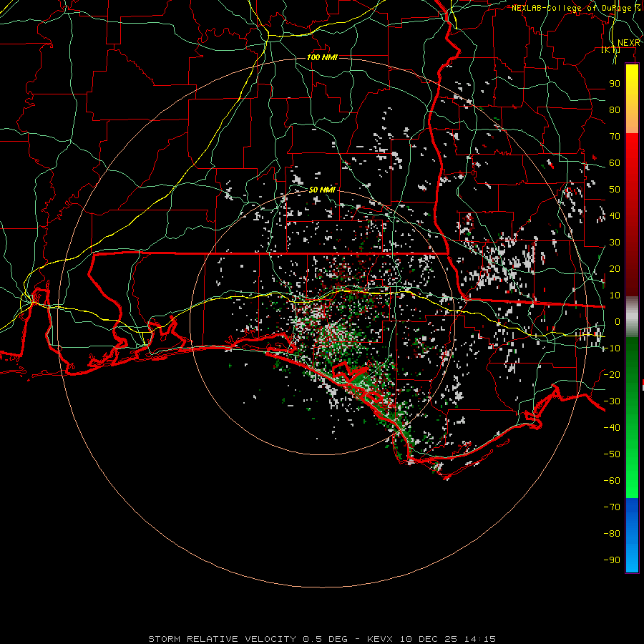
Task: Pick the gray zero-velocity band of scale
Action: (632, 317)
